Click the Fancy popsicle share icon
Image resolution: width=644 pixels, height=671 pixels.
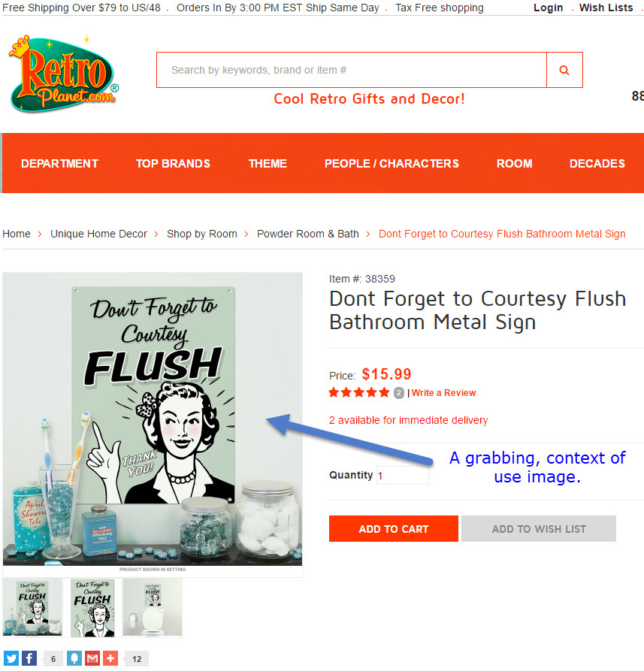[74, 658]
